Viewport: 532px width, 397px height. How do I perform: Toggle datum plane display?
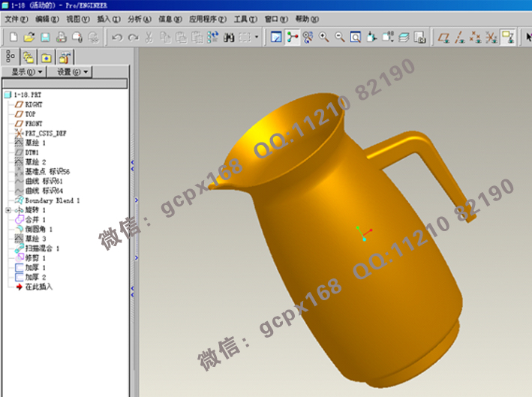pos(444,37)
